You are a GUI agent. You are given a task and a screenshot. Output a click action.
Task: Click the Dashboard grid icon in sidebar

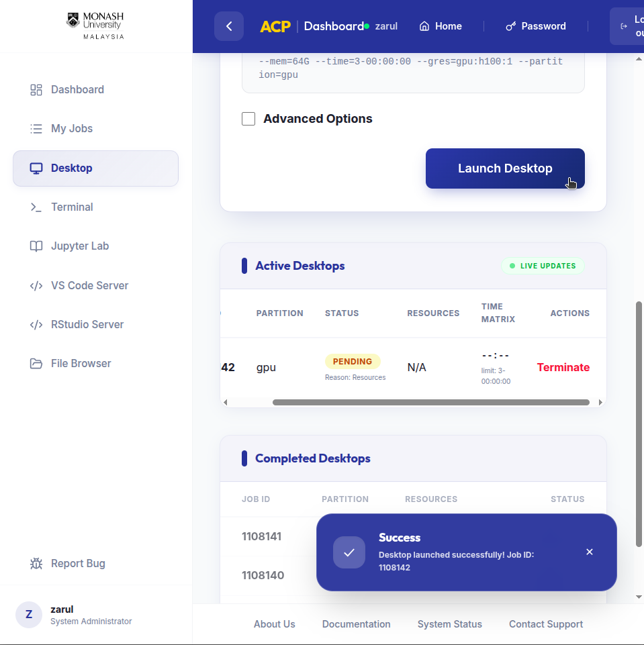pos(36,90)
